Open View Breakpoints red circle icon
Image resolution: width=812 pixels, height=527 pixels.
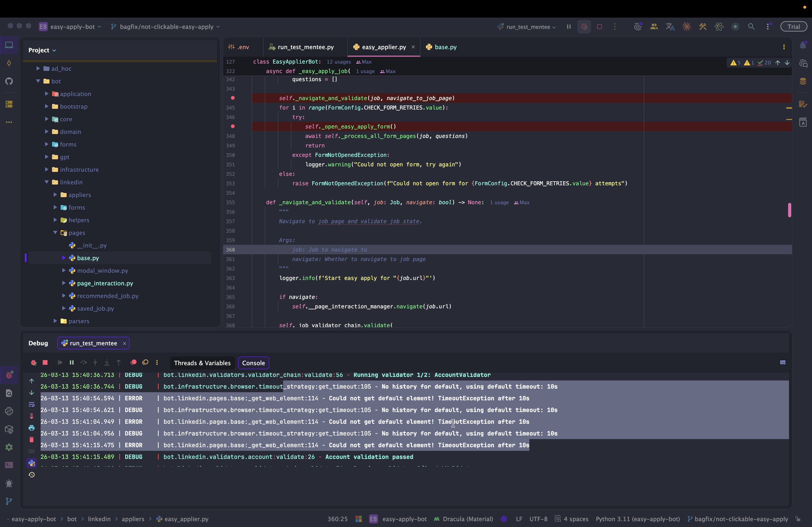133,362
